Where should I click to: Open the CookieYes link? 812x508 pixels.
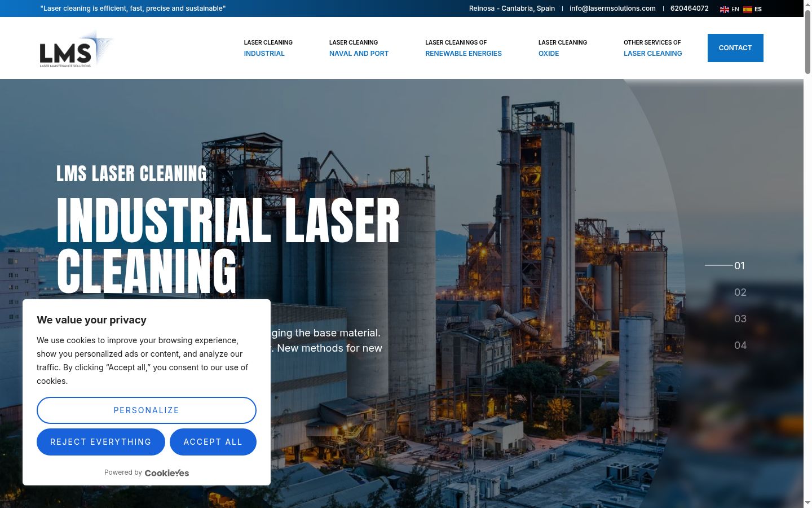[167, 473]
